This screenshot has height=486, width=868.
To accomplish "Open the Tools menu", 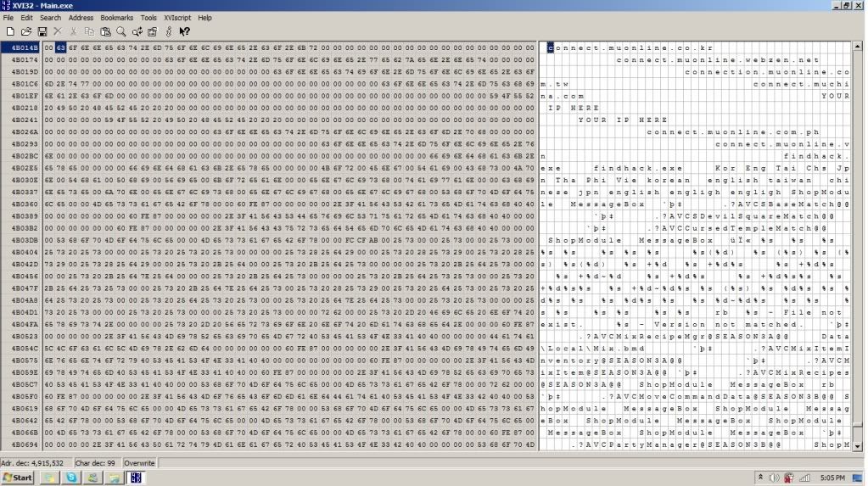I will 148,18.
